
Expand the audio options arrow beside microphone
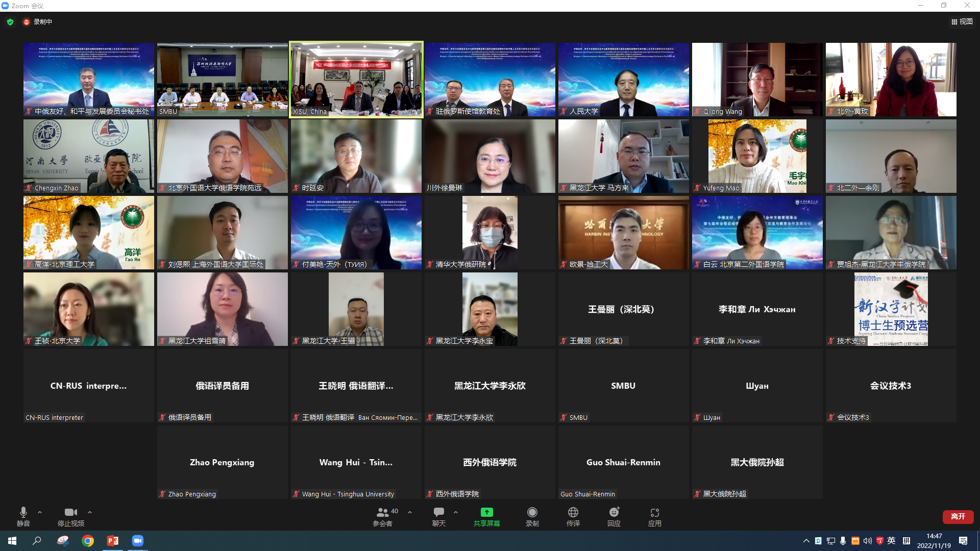[40, 512]
